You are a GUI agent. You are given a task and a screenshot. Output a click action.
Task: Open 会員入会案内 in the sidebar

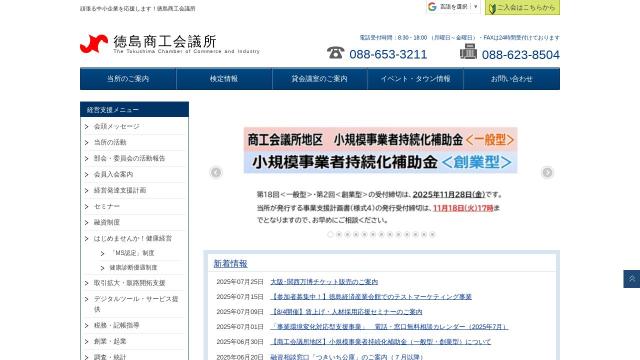(113, 174)
